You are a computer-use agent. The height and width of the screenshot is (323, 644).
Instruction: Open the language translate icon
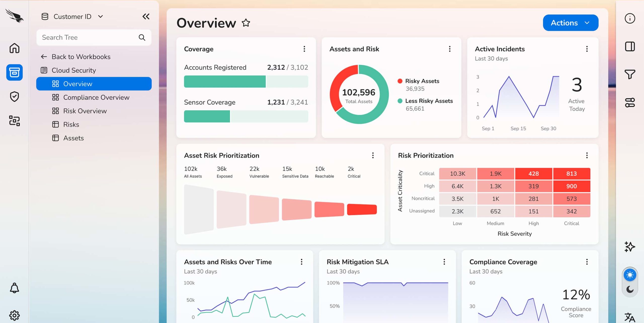pos(630,317)
